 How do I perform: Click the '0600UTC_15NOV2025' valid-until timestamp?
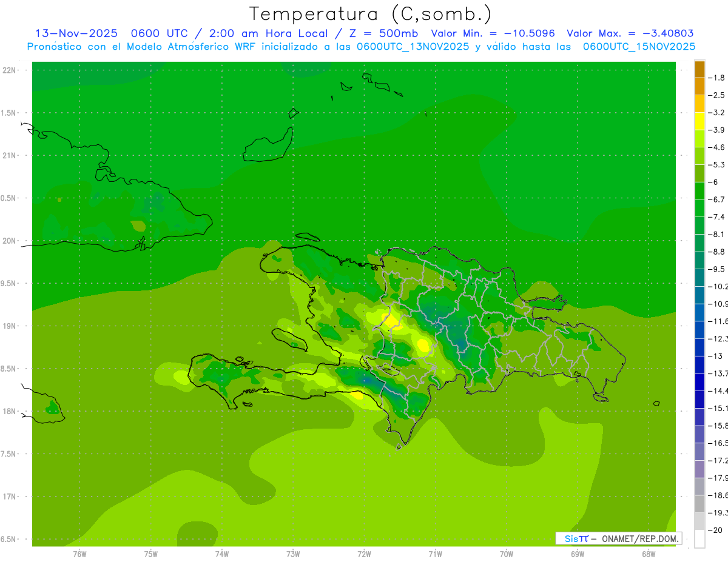[x=639, y=47]
